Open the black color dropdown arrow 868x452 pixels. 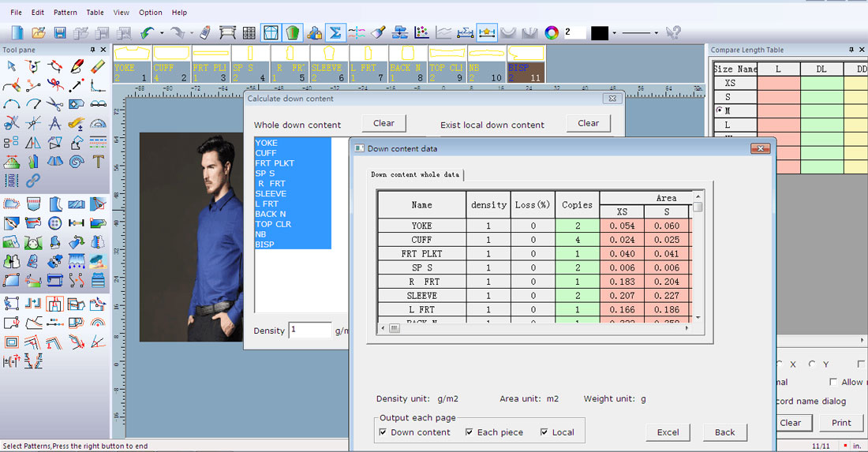[614, 33]
